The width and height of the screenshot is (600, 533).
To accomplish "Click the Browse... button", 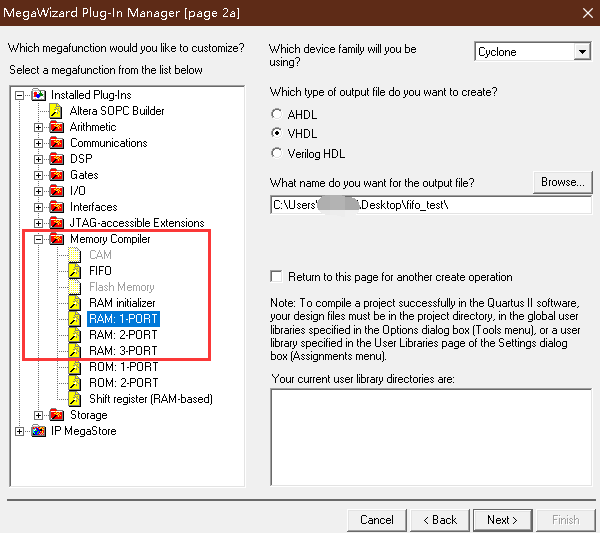I will point(562,182).
